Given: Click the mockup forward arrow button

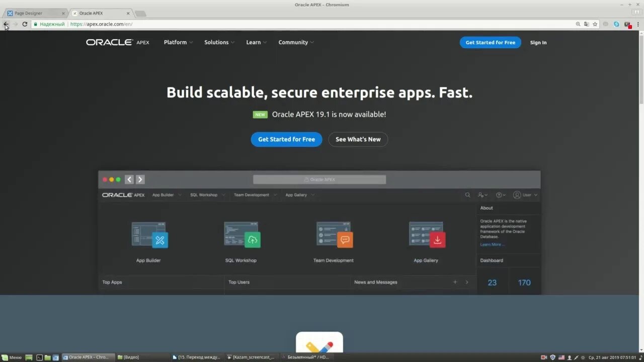Looking at the screenshot, I should 140,179.
